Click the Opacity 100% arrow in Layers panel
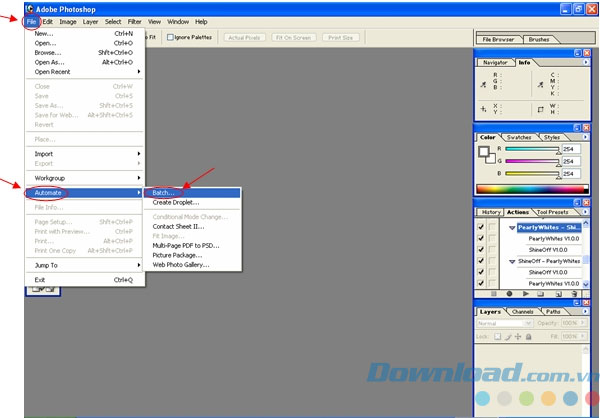Viewport: 600px width, 418px height. (x=583, y=323)
